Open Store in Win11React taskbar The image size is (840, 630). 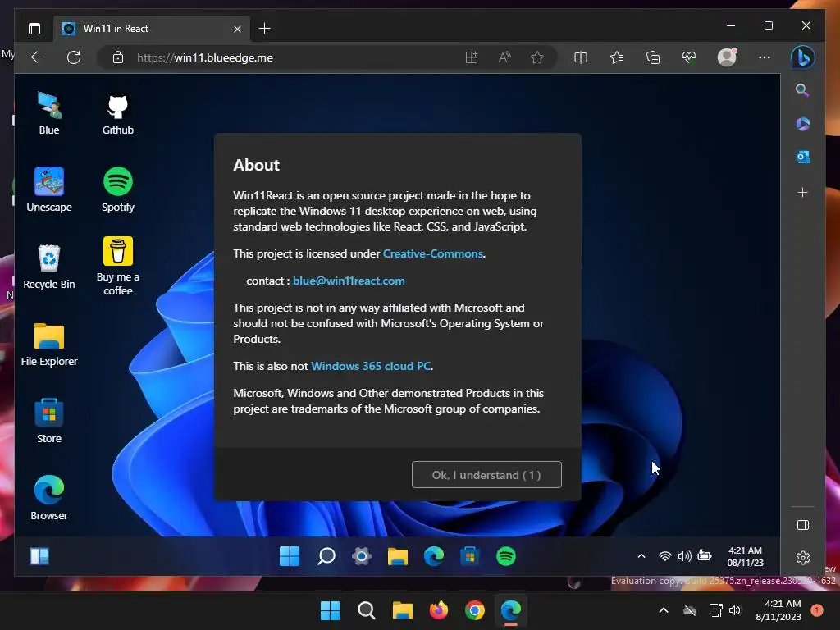point(470,556)
